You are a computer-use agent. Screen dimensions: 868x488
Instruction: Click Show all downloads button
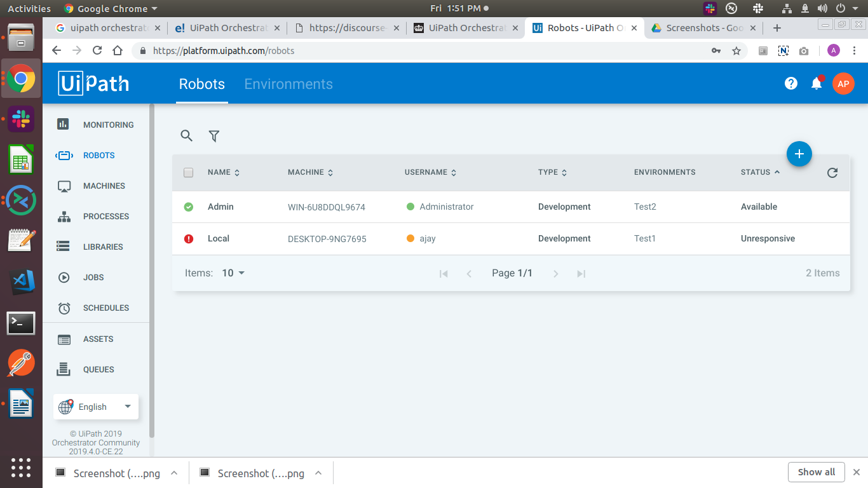(817, 472)
